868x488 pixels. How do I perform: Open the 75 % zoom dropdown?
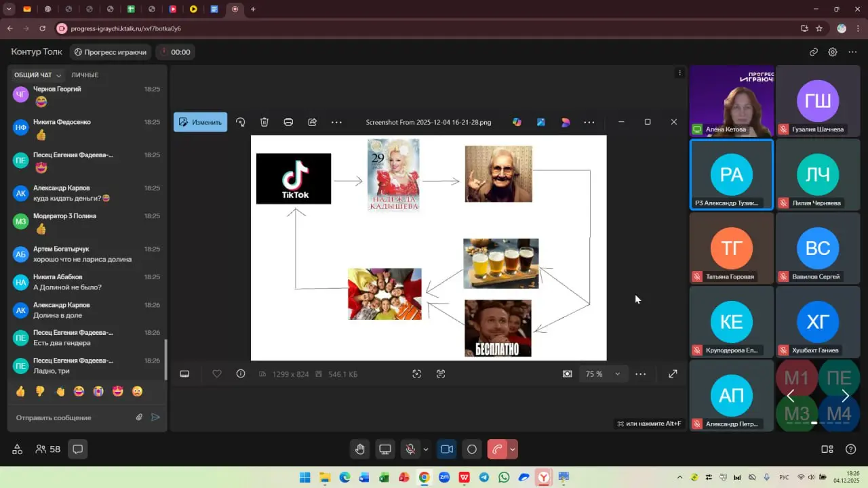603,374
